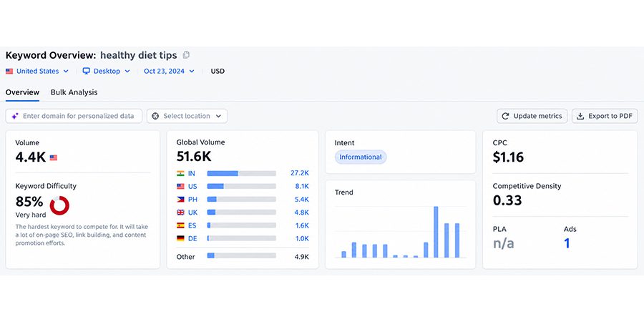Open the Oct 23, 2024 date dropdown
644x322 pixels.
(169, 71)
